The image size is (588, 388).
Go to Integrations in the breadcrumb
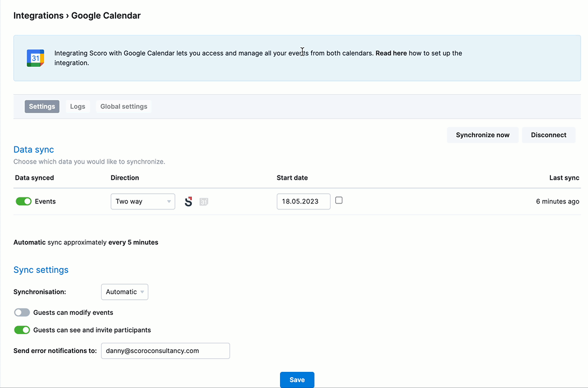tap(39, 16)
